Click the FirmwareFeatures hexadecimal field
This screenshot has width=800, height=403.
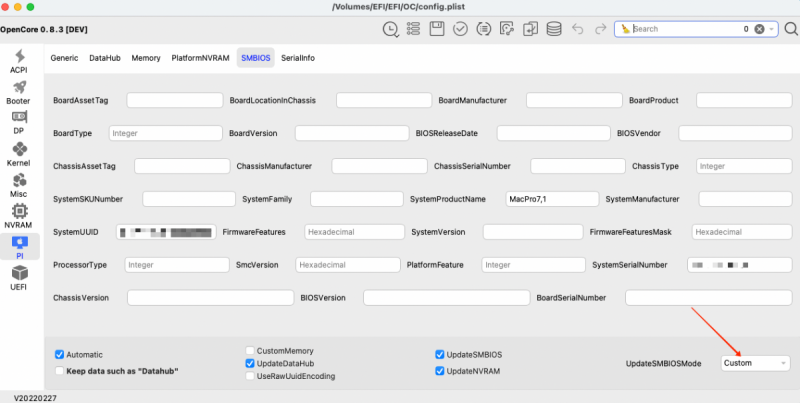(355, 232)
